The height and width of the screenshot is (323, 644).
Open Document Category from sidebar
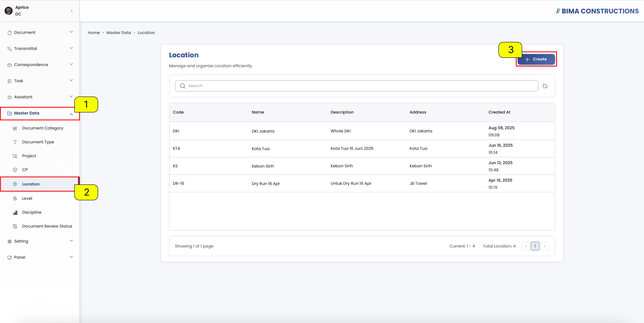pos(43,128)
